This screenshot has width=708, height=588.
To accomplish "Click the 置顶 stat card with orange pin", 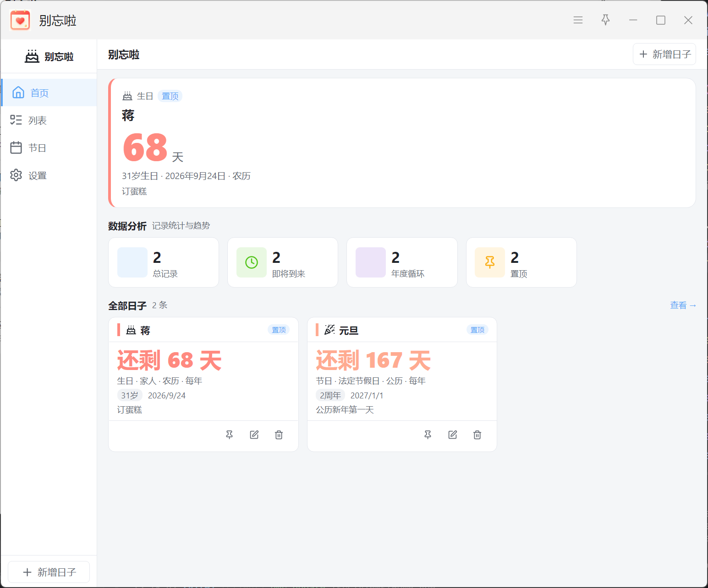I will [521, 262].
